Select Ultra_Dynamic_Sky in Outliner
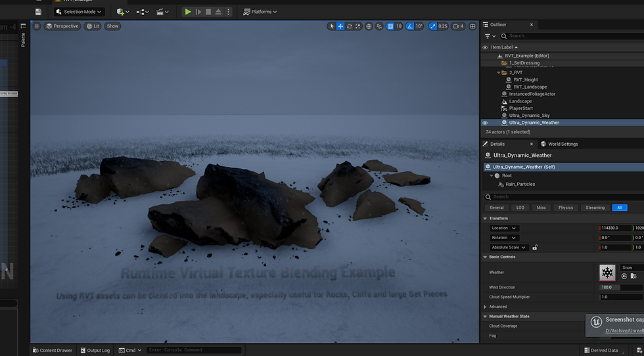 tap(530, 116)
